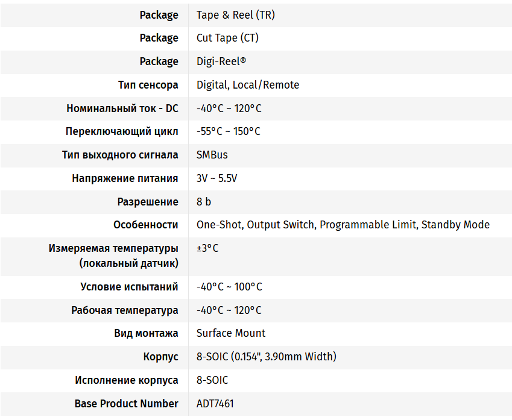512x420 pixels.
Task: Select the "Digital, Local/Remote" value
Action: click(248, 85)
